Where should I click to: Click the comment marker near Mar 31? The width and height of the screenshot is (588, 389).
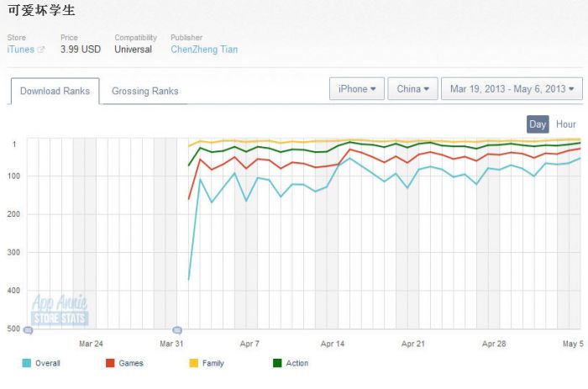[x=176, y=330]
